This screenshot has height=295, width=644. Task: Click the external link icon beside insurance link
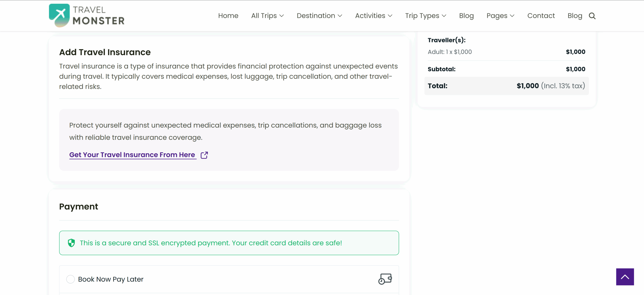[204, 155]
